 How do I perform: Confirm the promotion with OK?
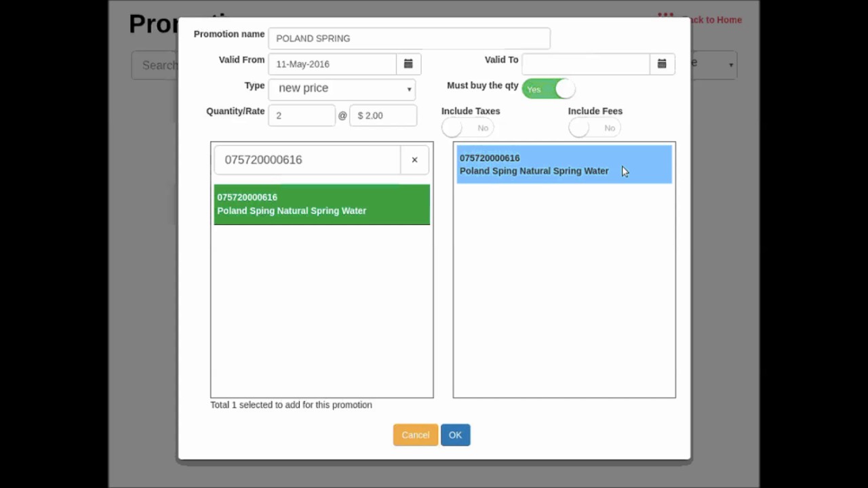tap(455, 435)
